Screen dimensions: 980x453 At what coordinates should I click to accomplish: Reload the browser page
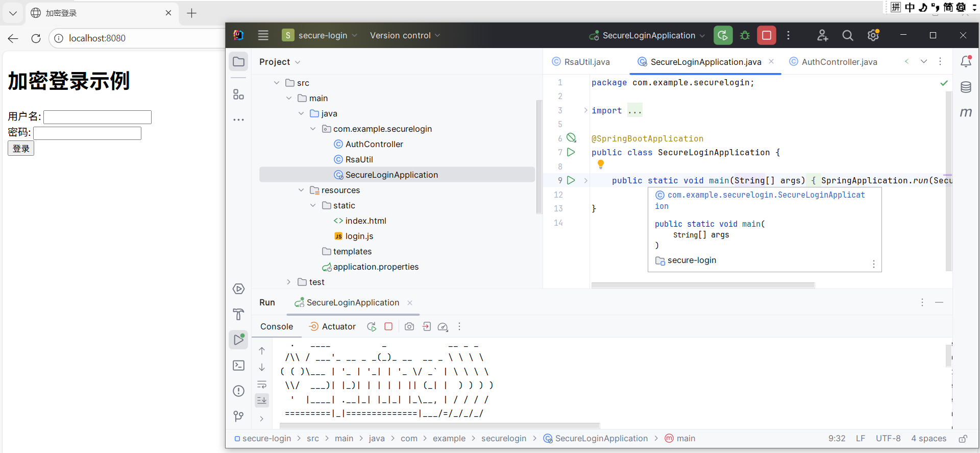click(x=36, y=38)
